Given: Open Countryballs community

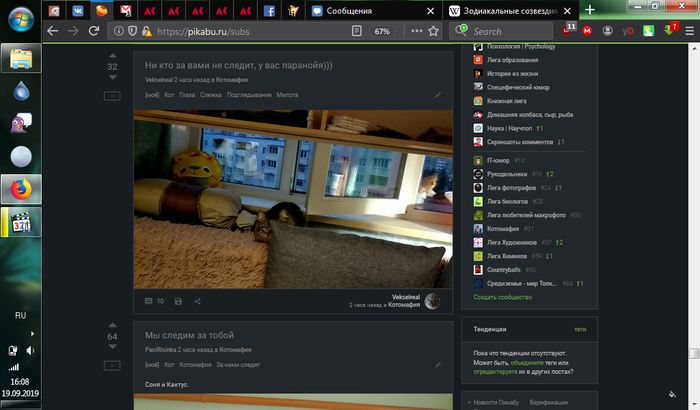Looking at the screenshot, I should [x=504, y=270].
